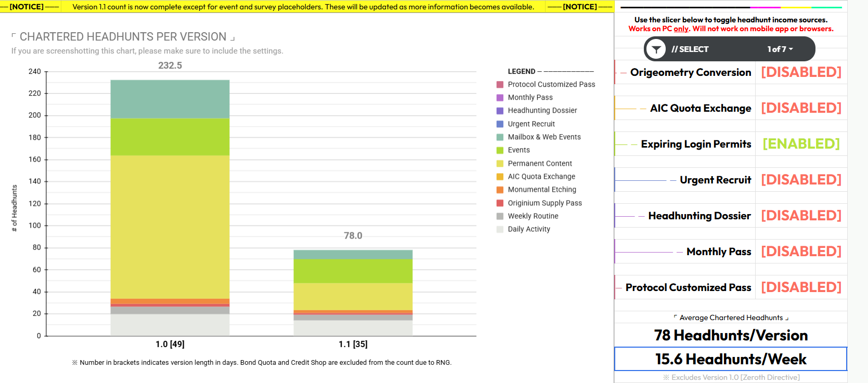Image resolution: width=868 pixels, height=383 pixels.
Task: Toggle the Protocol Customized Pass [DISABLED] status
Action: pyautogui.click(x=801, y=287)
